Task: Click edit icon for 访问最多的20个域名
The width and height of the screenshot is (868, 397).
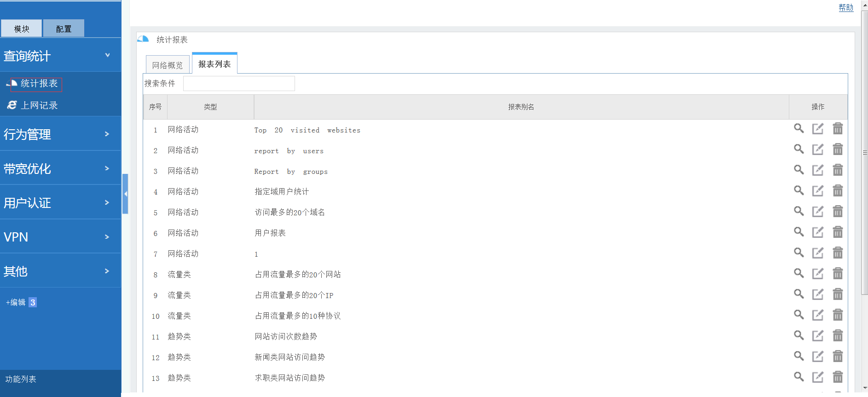Action: click(x=817, y=212)
